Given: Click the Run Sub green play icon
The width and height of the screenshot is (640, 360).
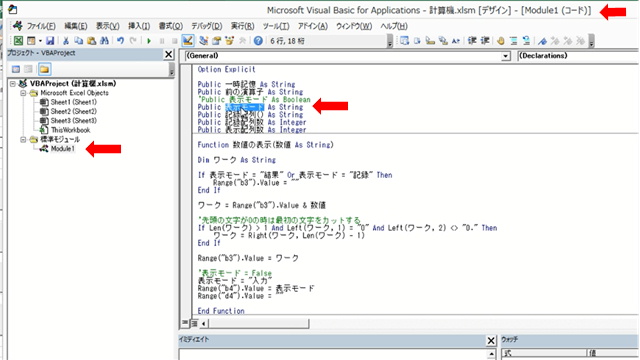Looking at the screenshot, I should [x=149, y=40].
